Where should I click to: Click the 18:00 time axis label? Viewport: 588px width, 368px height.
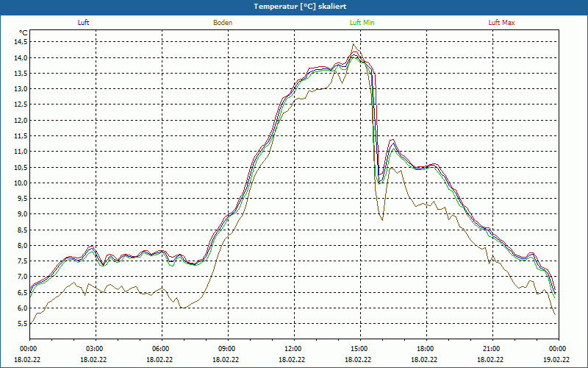point(425,349)
